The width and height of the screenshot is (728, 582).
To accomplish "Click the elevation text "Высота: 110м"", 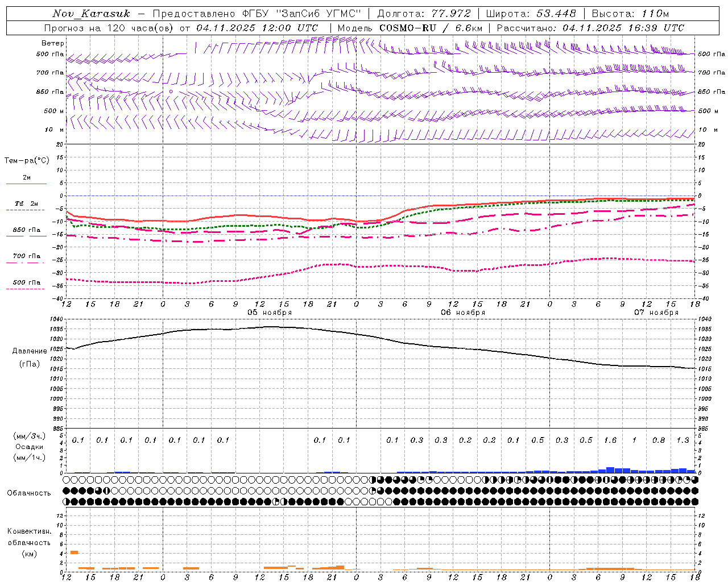I will [x=630, y=14].
